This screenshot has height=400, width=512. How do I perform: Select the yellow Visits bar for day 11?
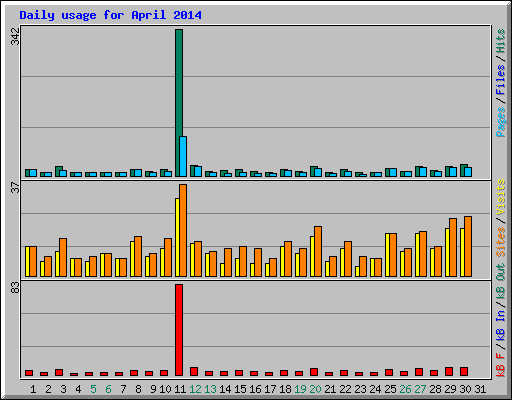pyautogui.click(x=177, y=237)
